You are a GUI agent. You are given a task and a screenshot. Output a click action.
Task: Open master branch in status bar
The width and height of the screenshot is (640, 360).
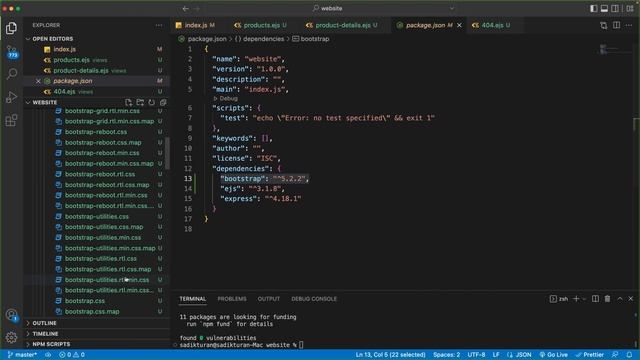click(22, 355)
